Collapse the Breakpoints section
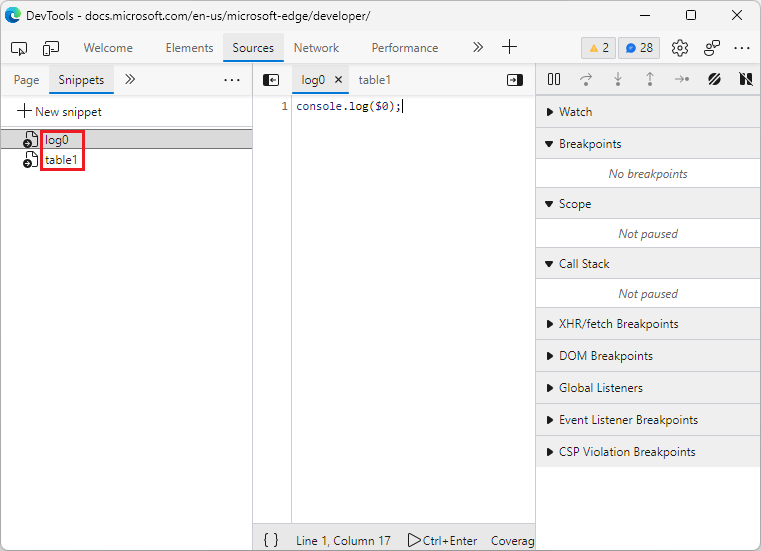The image size is (761, 551). click(x=648, y=144)
